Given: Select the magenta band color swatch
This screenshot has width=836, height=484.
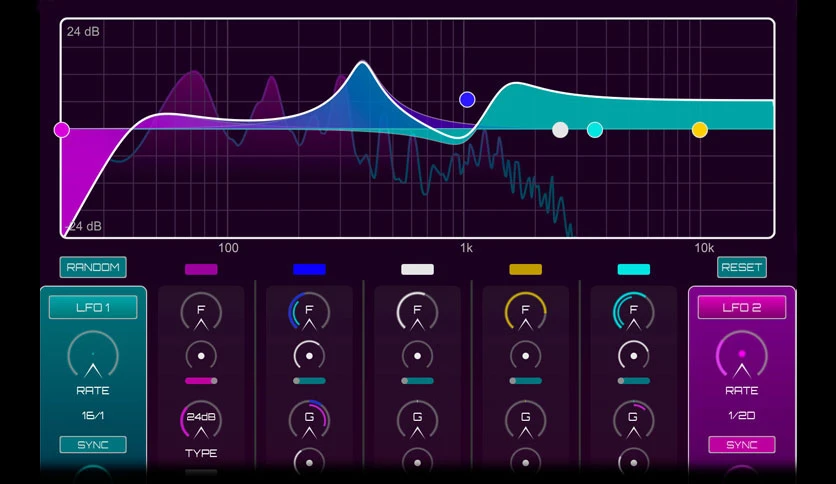Looking at the screenshot, I should pos(201,269).
